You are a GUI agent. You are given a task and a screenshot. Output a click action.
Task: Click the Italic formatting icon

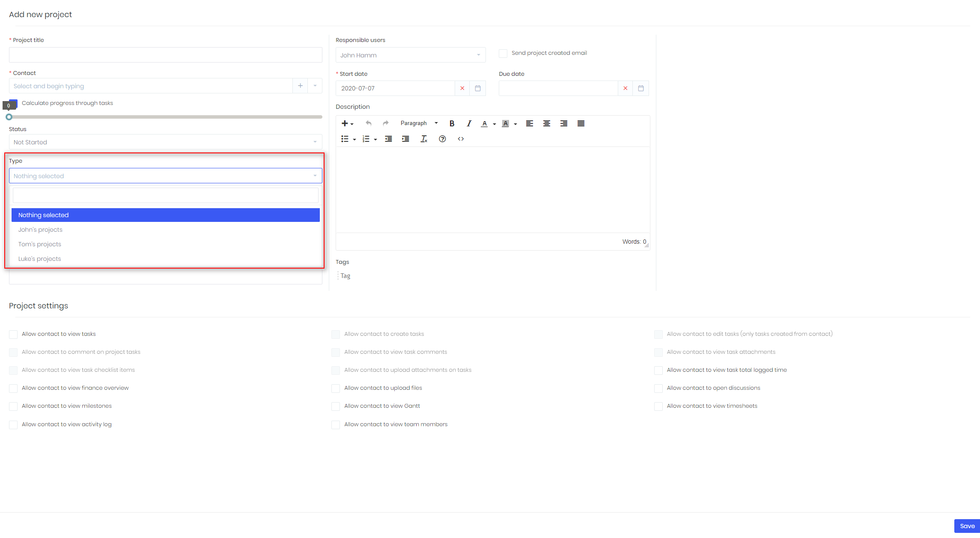pyautogui.click(x=469, y=123)
